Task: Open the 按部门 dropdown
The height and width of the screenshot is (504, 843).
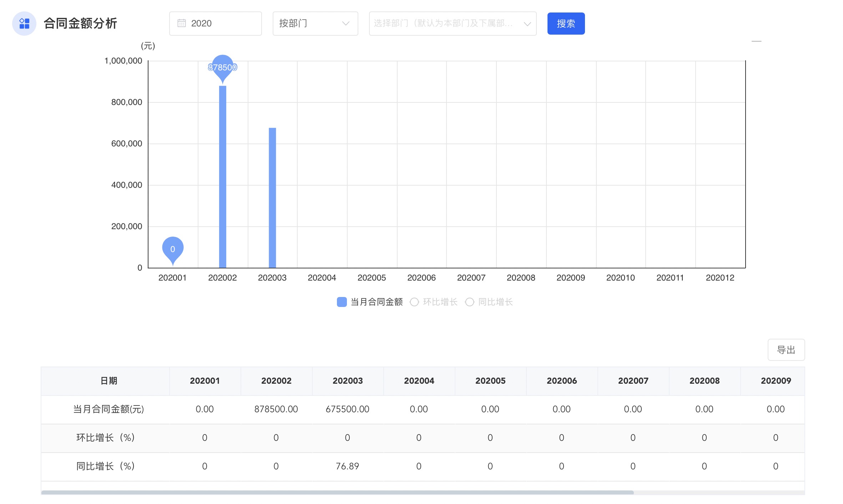Action: coord(307,24)
